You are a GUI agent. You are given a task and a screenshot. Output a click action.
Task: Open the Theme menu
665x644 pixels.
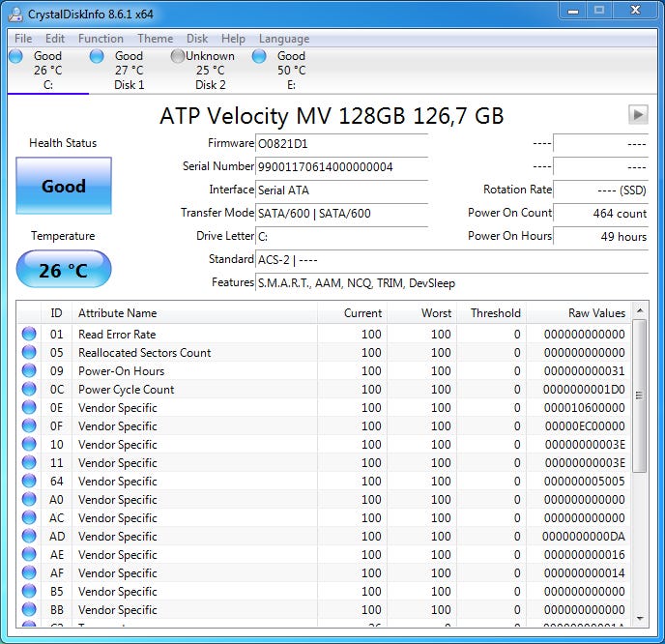(155, 39)
